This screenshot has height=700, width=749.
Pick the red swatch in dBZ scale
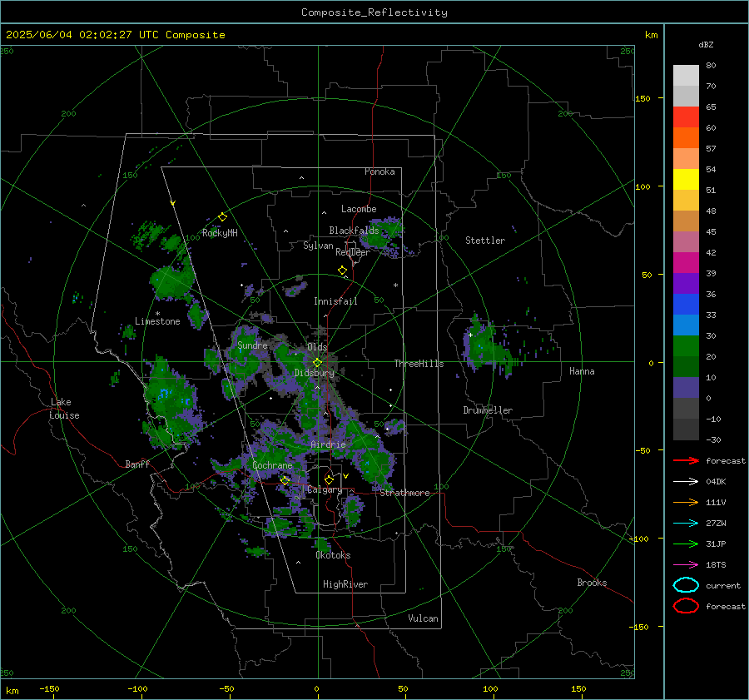686,117
